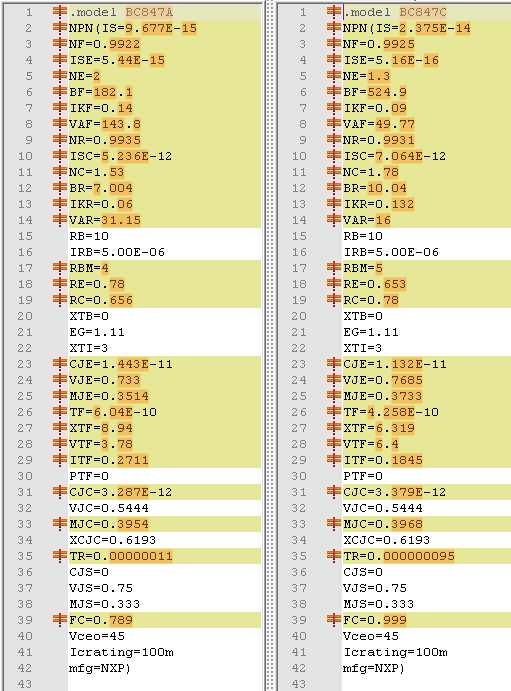Click change marker beside NPN(IS=2.375E-14 line

(334, 28)
